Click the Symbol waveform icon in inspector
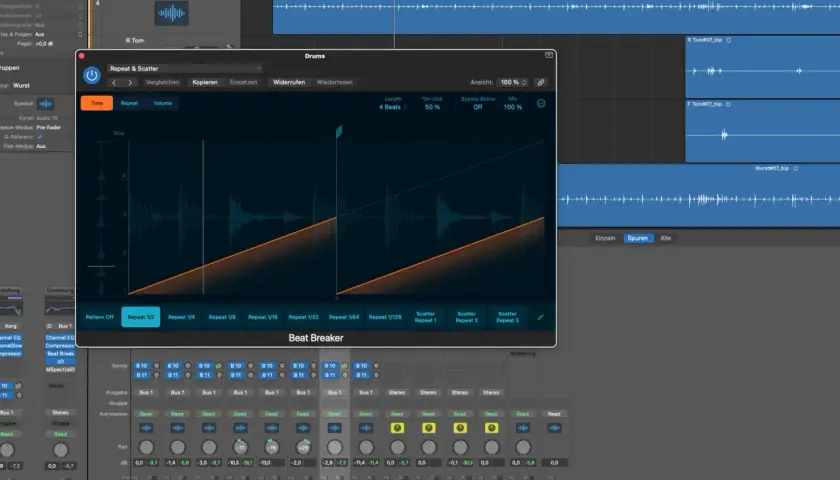This screenshot has width=840, height=480. (46, 104)
